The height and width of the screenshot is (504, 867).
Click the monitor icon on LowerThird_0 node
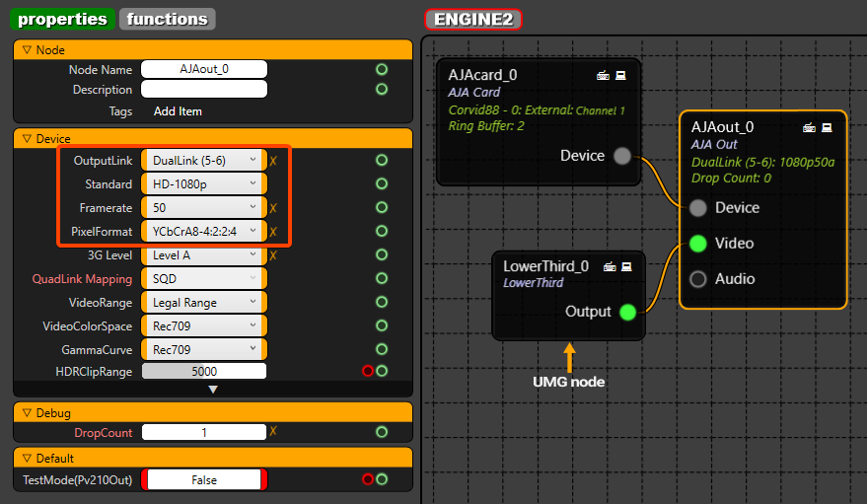coord(624,266)
